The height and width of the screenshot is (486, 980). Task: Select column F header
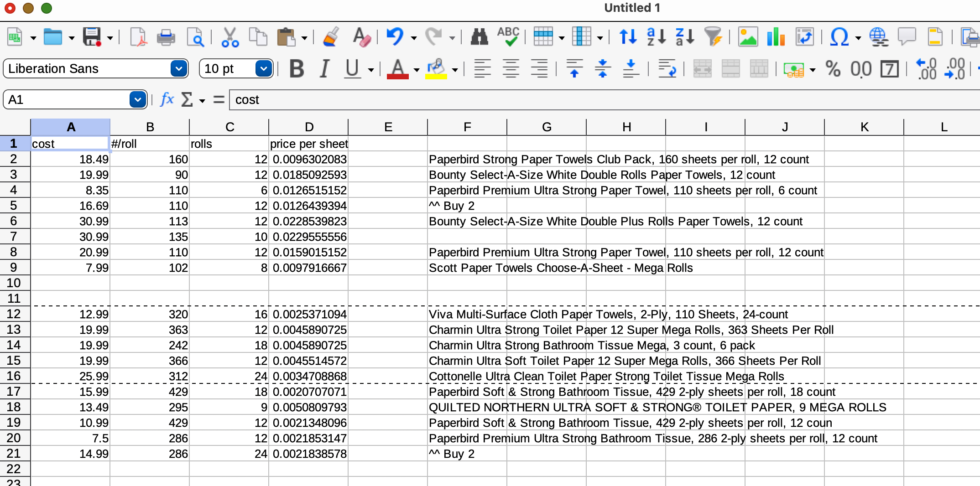pyautogui.click(x=467, y=127)
